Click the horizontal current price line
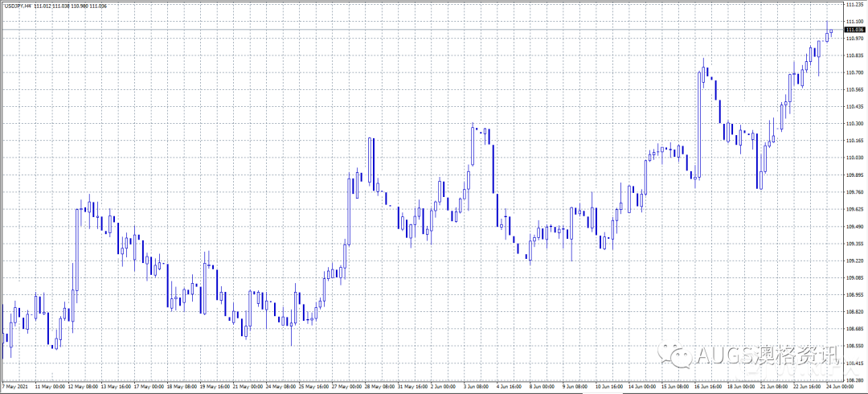The height and width of the screenshot is (394, 868). click(402, 30)
